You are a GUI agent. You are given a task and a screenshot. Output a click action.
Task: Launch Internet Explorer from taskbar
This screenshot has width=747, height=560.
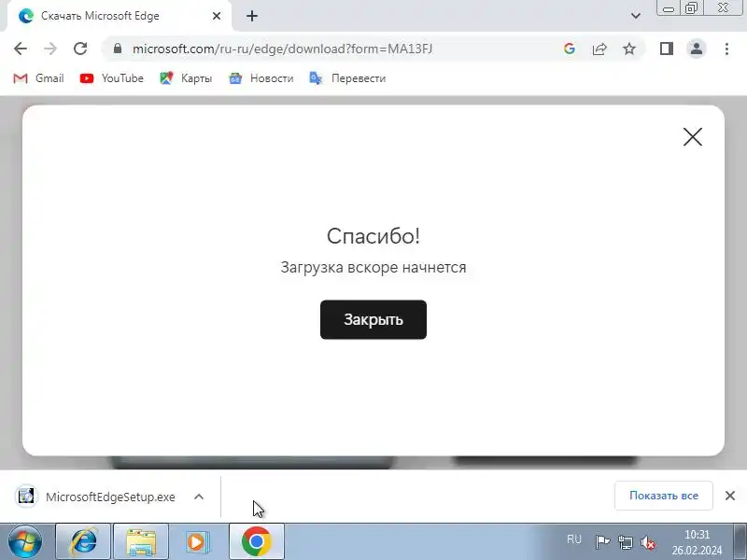tap(83, 541)
